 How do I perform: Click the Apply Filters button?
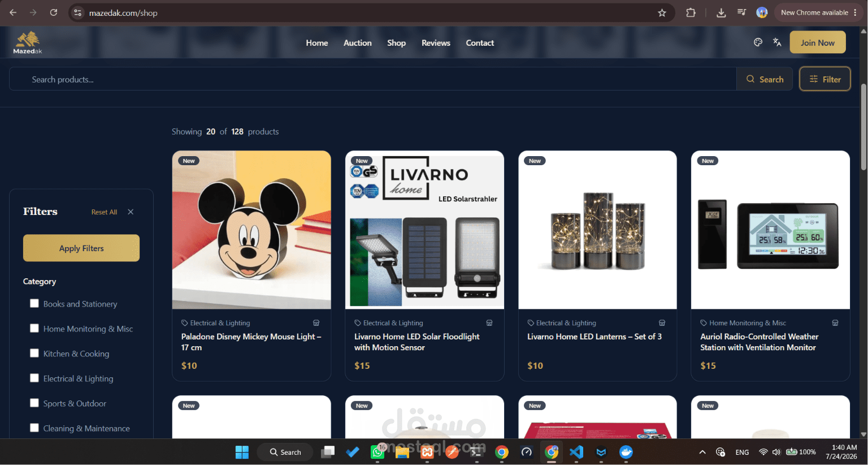(x=81, y=248)
